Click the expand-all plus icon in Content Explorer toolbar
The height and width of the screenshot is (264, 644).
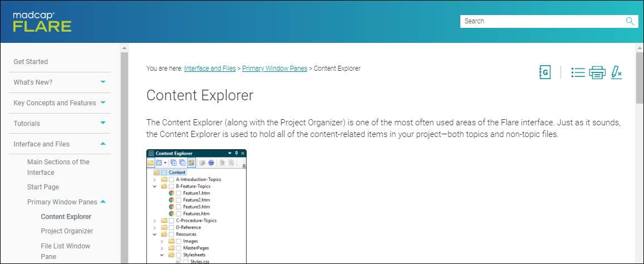173,163
